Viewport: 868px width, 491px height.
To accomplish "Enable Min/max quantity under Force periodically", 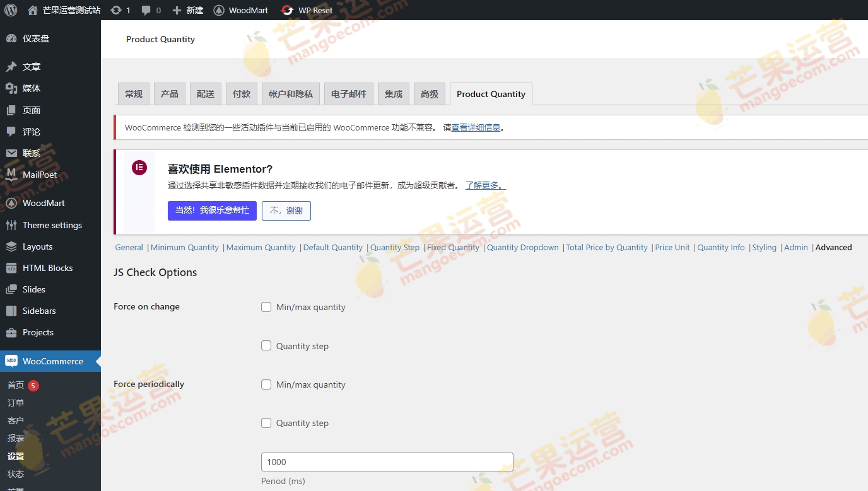I will point(266,384).
